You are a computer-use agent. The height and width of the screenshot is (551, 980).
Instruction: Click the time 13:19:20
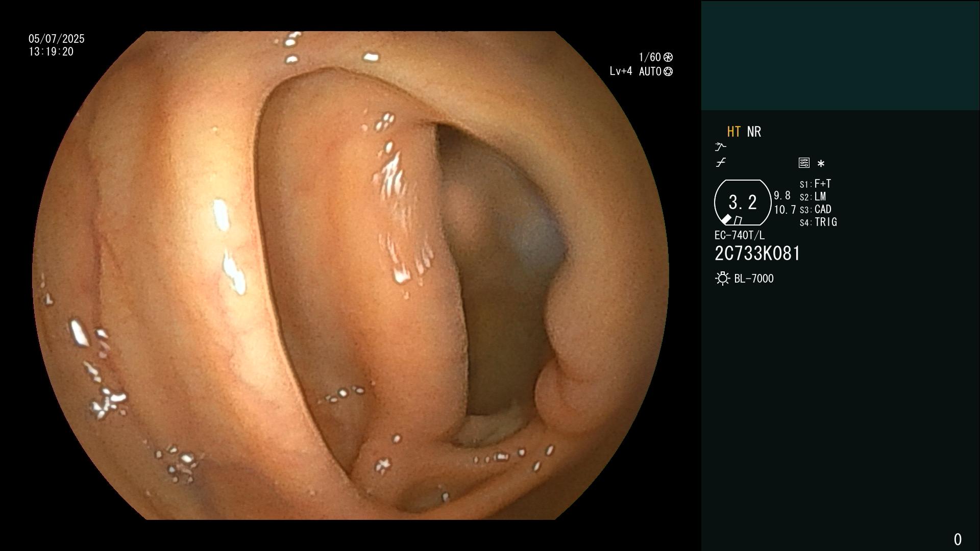click(x=51, y=52)
